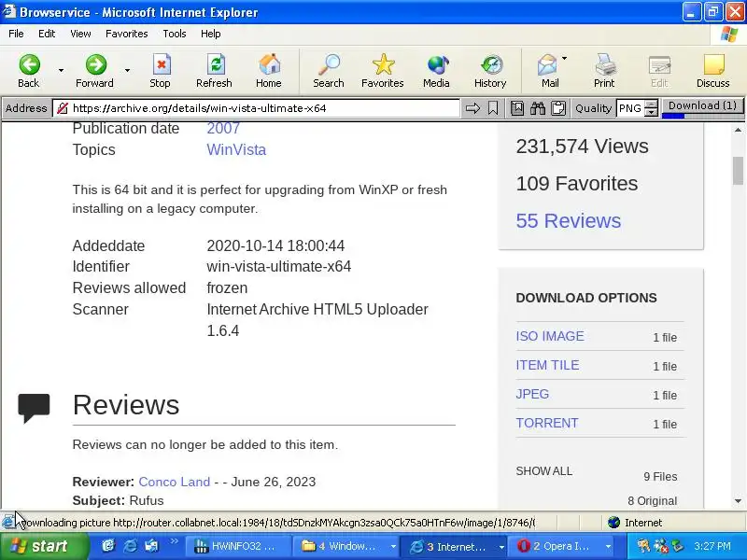747x560 pixels.
Task: Click the Forward arrow icon
Action: tap(96, 64)
